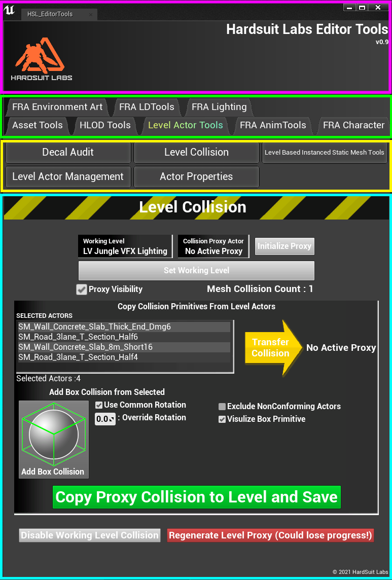Close the HSL_EditorTools tab
Viewport: 392px width, 580px height.
tap(91, 14)
